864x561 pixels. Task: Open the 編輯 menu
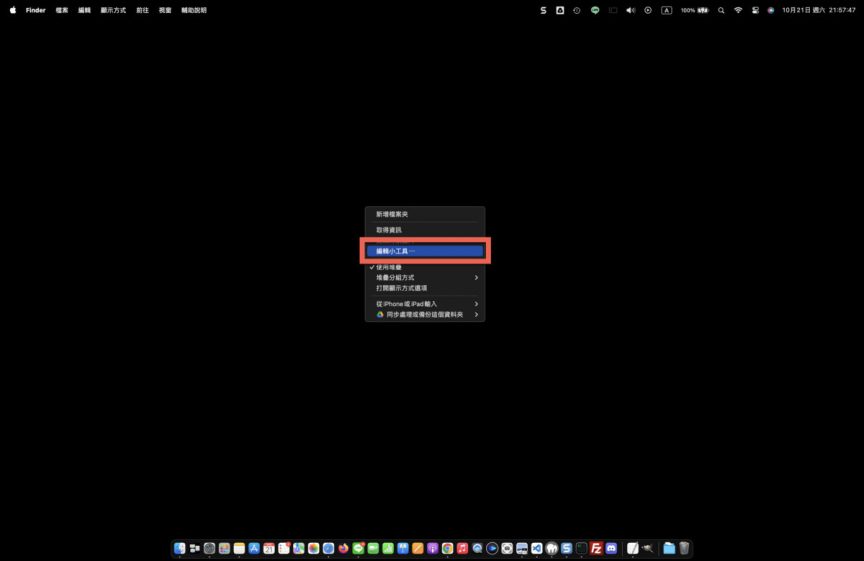(x=84, y=10)
